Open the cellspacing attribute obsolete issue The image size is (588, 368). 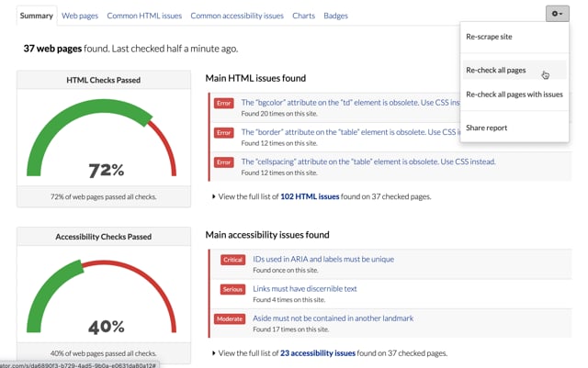pyautogui.click(x=367, y=162)
